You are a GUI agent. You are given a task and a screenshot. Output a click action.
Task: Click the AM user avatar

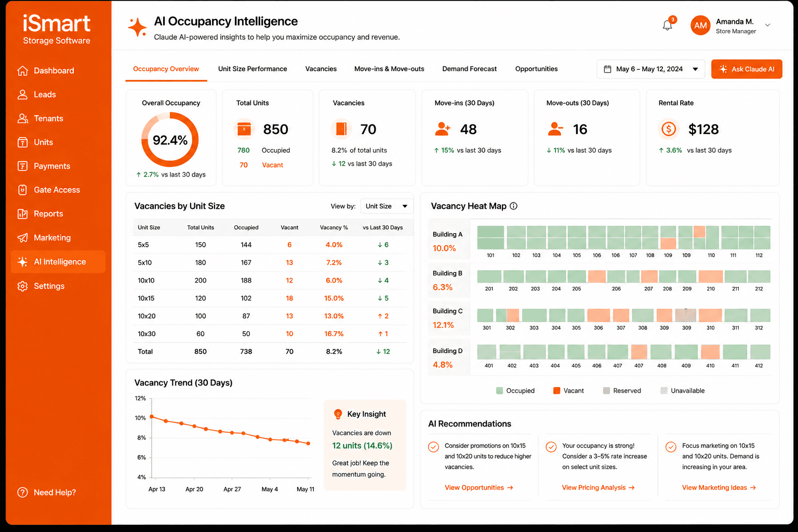700,25
